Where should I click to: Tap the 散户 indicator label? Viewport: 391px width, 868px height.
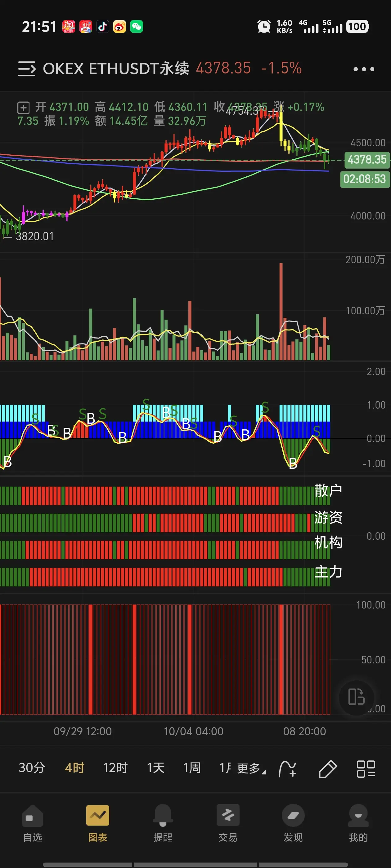pos(328,491)
